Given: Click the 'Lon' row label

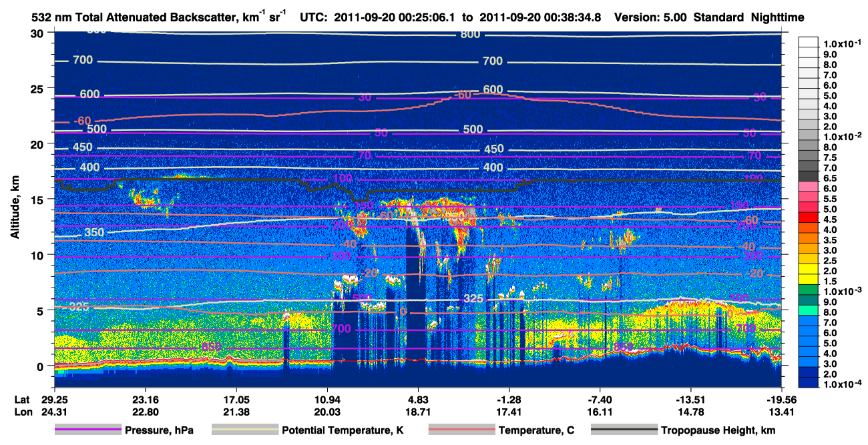Looking at the screenshot, I should 23,412.
